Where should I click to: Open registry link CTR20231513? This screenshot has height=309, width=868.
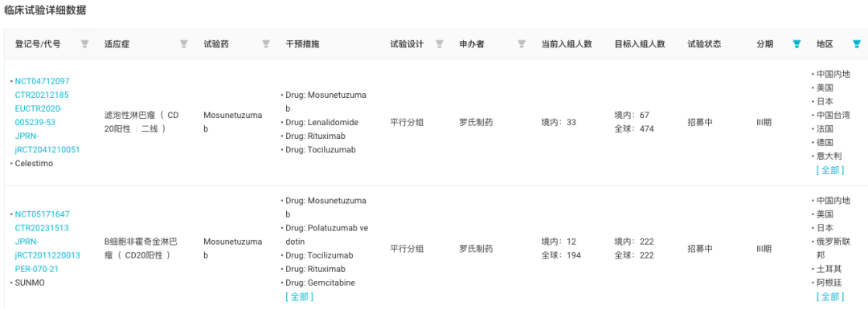click(x=42, y=228)
